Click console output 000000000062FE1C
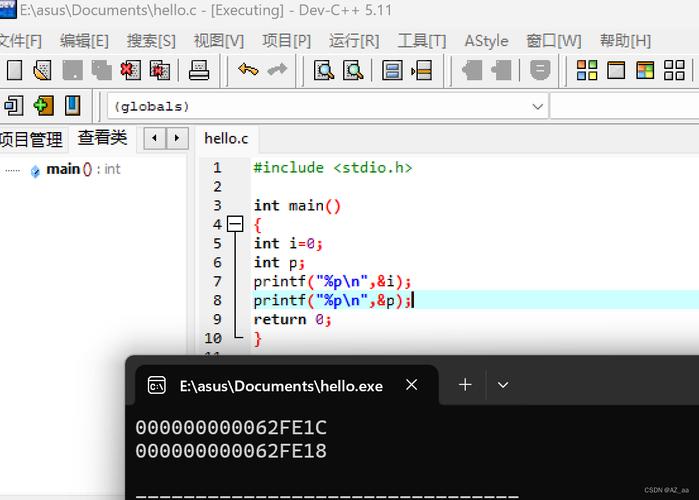 click(x=231, y=427)
